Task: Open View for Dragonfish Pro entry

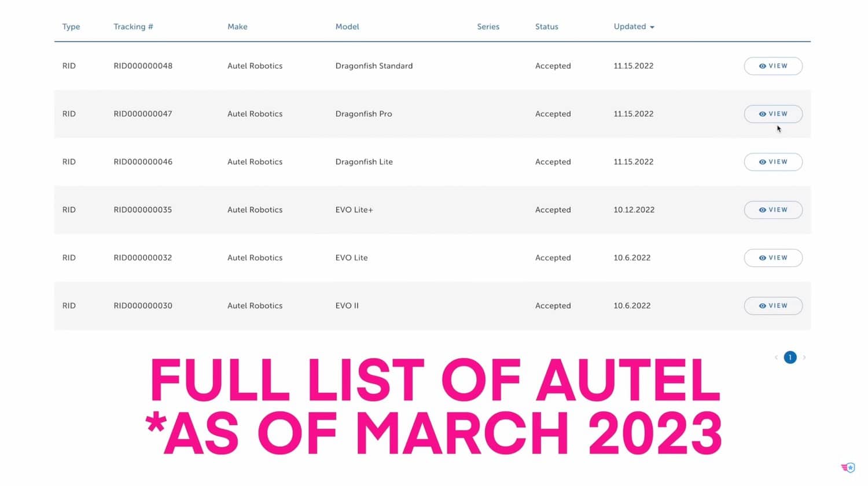Action: (x=773, y=114)
